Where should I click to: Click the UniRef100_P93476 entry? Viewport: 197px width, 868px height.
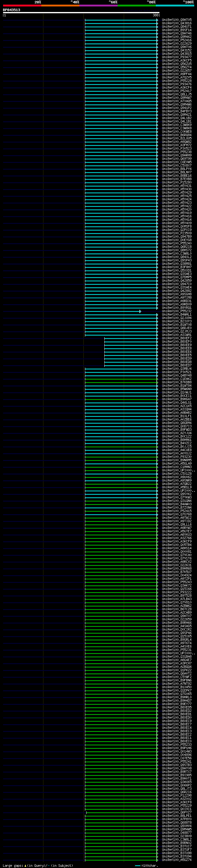pyautogui.click(x=176, y=84)
